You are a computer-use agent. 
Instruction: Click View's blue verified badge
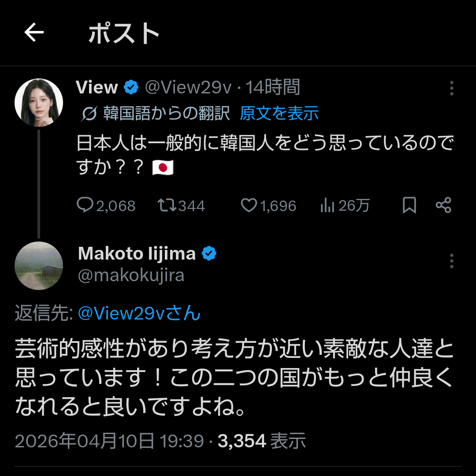(131, 87)
